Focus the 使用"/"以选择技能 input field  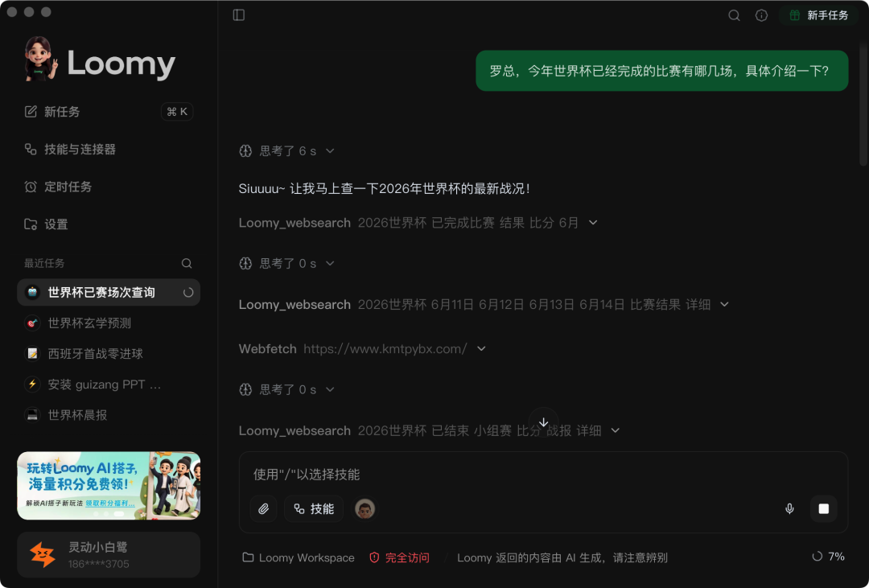click(543, 475)
